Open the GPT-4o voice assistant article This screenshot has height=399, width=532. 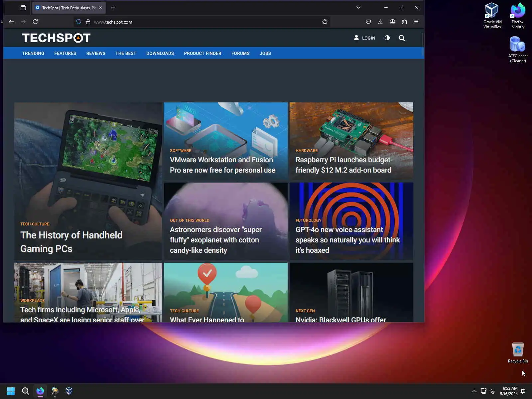347,240
